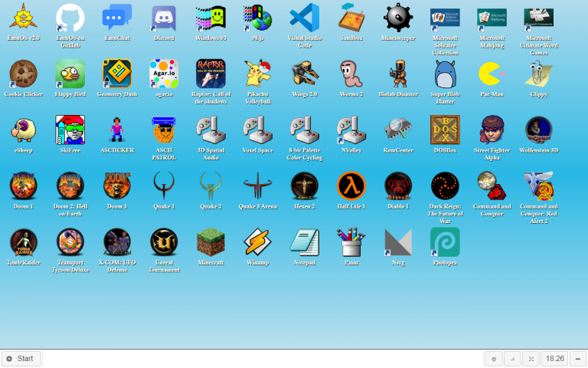
Task: Launch Command and Conquer: Red Alert 2
Action: 539,186
